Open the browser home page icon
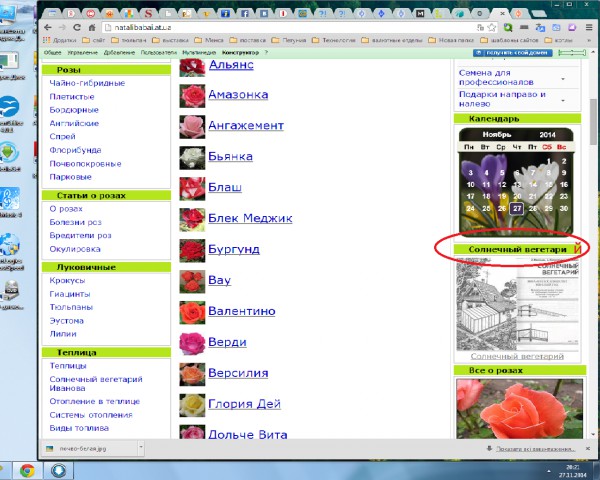Screen dimensions: 600x480 (x=92, y=28)
